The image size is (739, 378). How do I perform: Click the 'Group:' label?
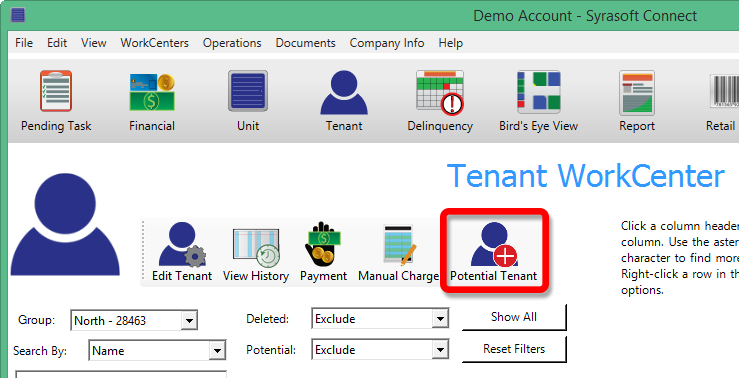36,320
